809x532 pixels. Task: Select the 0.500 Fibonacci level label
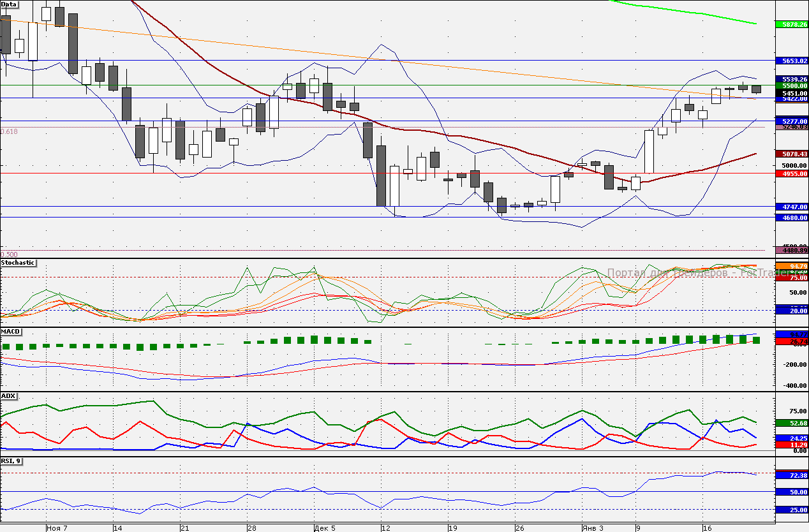pyautogui.click(x=9, y=254)
